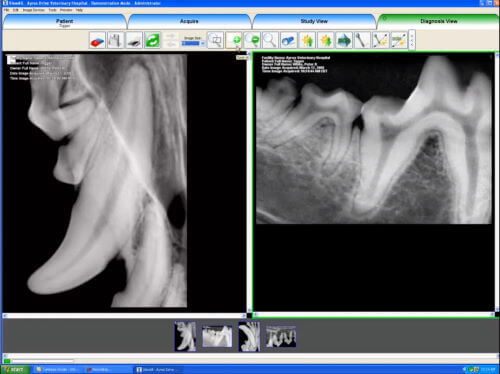Image resolution: width=500 pixels, height=374 pixels.
Task: Click the right molar x-ray image pane
Action: pos(374,182)
